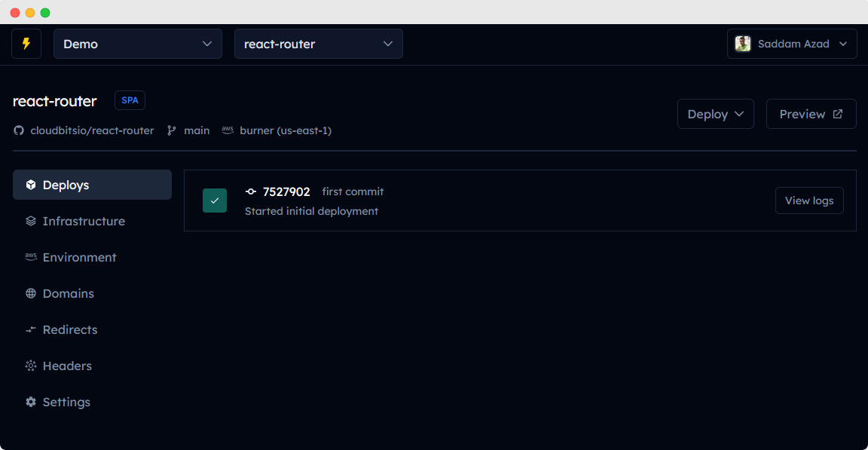Viewport: 868px width, 450px height.
Task: Click the chevron on the Deploy button
Action: tap(739, 114)
